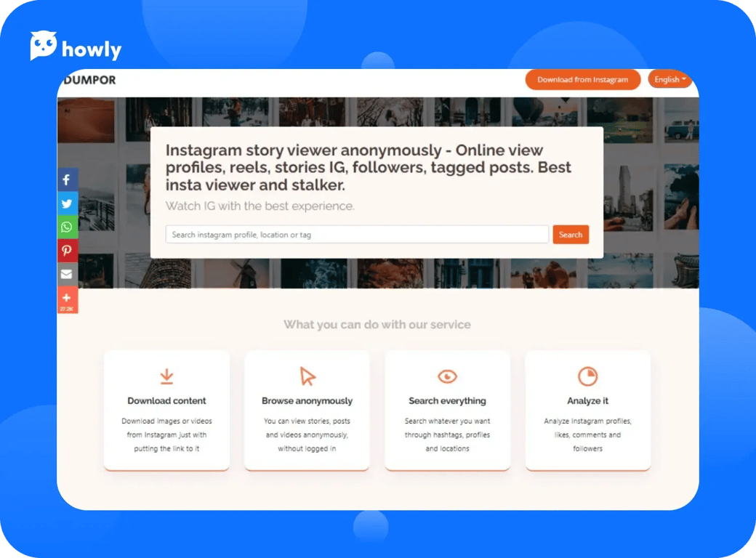Open the English language dropdown
Screen dimensions: 756x558
pyautogui.click(x=669, y=80)
